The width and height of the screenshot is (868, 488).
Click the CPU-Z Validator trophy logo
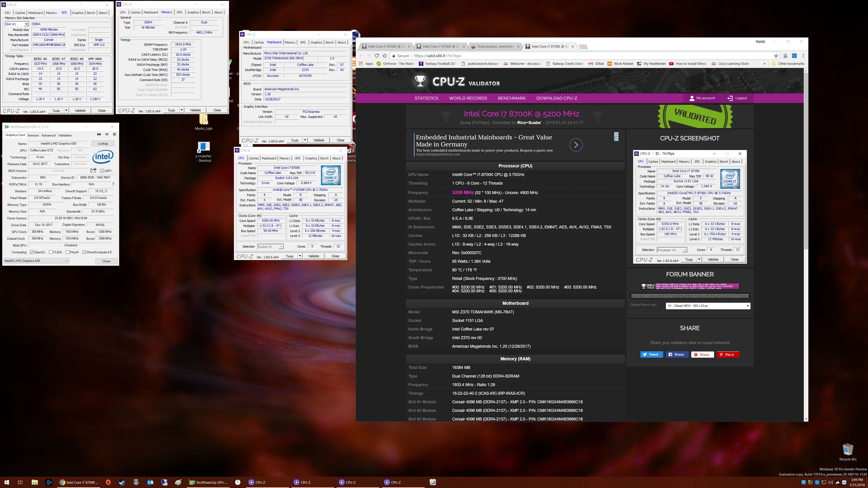420,81
